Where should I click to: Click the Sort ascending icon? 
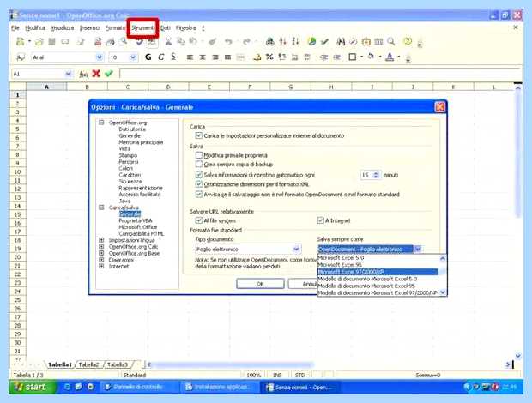[x=282, y=42]
